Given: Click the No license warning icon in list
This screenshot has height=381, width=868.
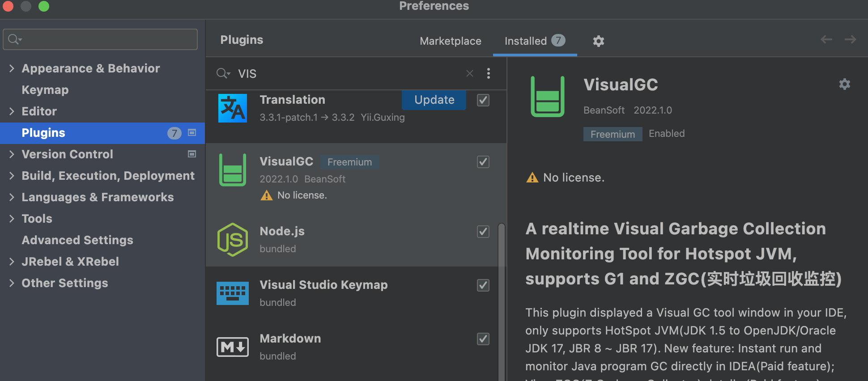Looking at the screenshot, I should [x=267, y=195].
